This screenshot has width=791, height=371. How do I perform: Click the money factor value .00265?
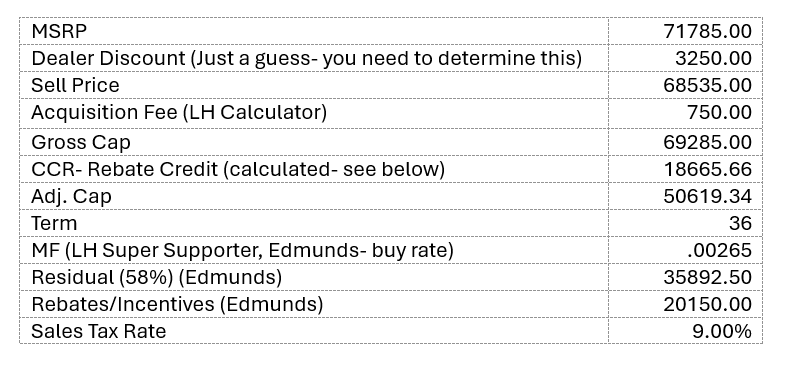pos(719,250)
